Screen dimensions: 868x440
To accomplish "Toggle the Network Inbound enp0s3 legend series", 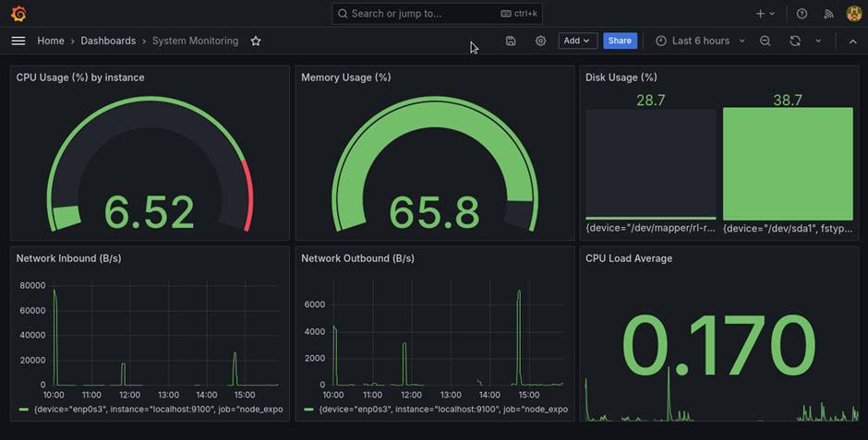I will point(158,409).
